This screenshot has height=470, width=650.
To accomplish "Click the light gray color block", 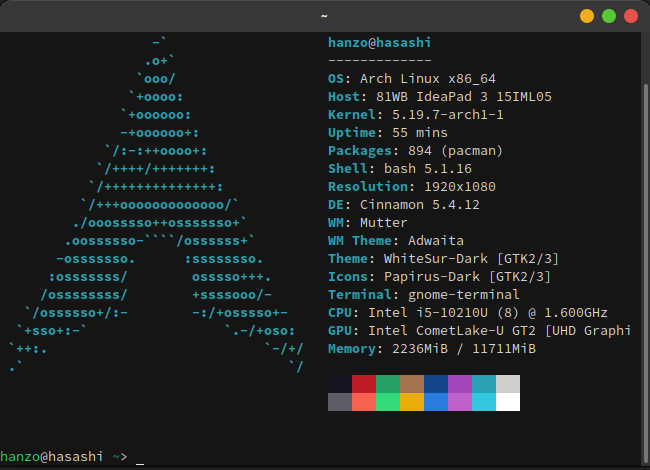I will (508, 384).
